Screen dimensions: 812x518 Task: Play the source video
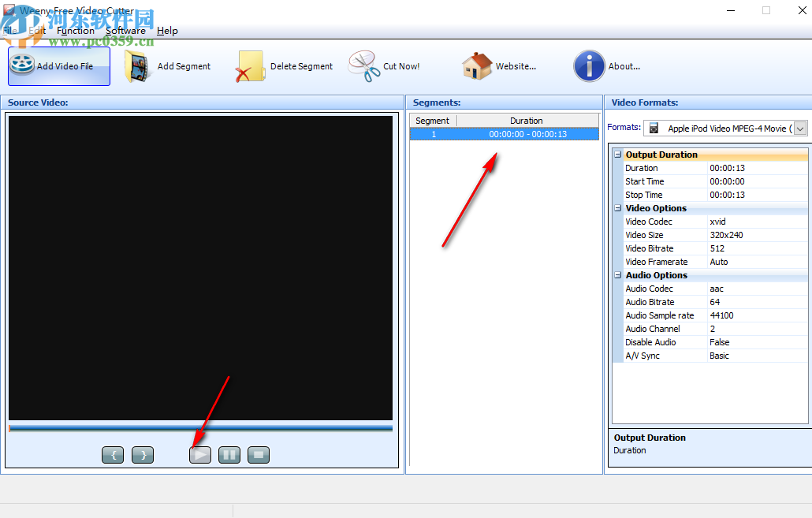pyautogui.click(x=199, y=454)
